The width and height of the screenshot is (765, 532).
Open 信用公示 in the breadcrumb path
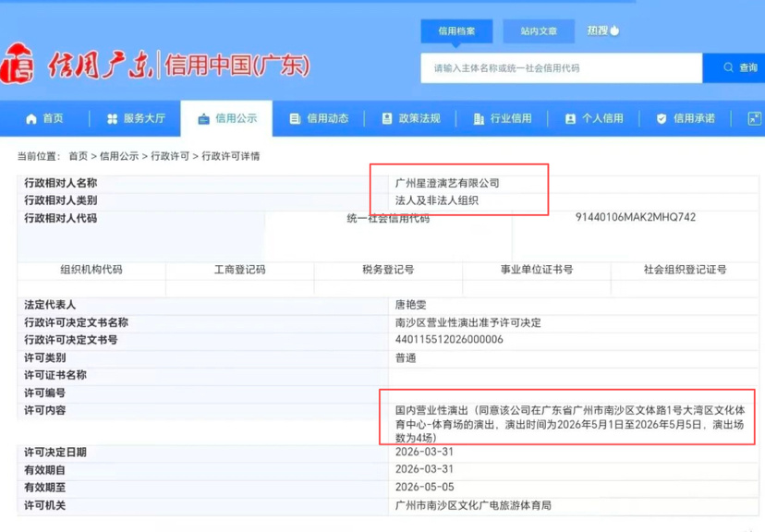click(119, 156)
